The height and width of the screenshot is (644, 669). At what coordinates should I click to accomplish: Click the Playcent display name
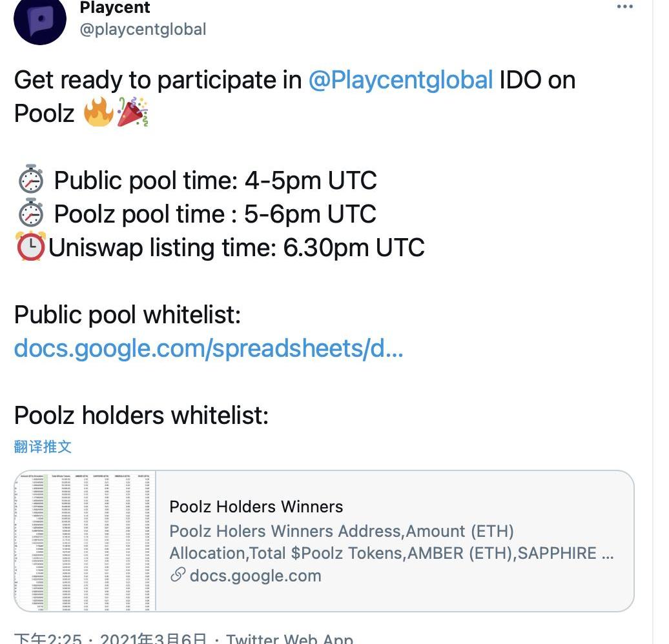pos(115,8)
